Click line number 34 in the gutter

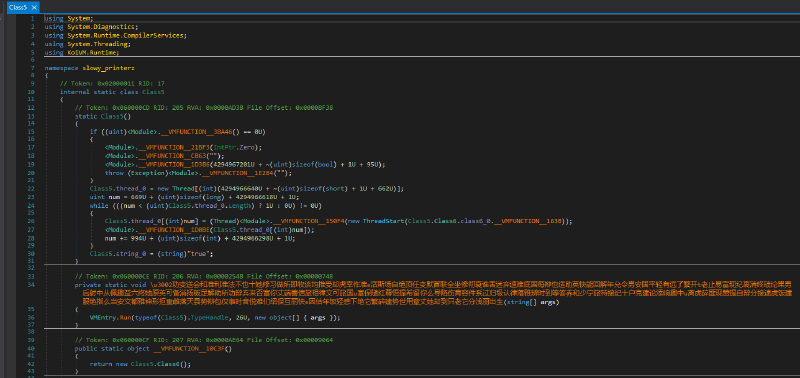click(31, 284)
